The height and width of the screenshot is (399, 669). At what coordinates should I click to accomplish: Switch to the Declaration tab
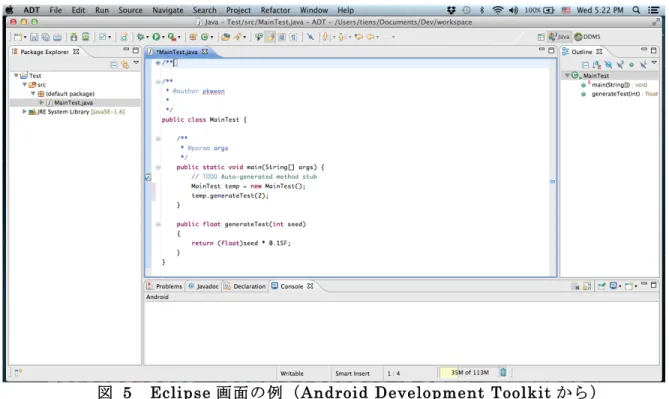[245, 286]
